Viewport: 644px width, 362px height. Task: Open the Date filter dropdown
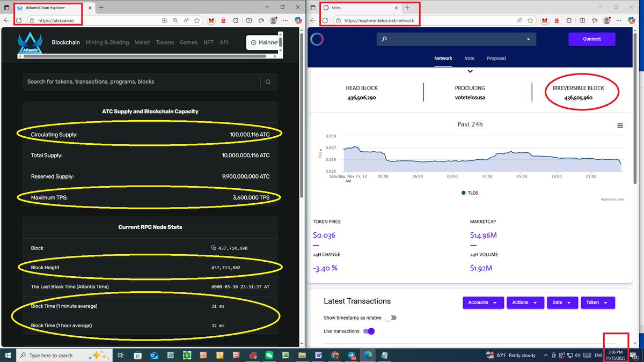coord(562,302)
